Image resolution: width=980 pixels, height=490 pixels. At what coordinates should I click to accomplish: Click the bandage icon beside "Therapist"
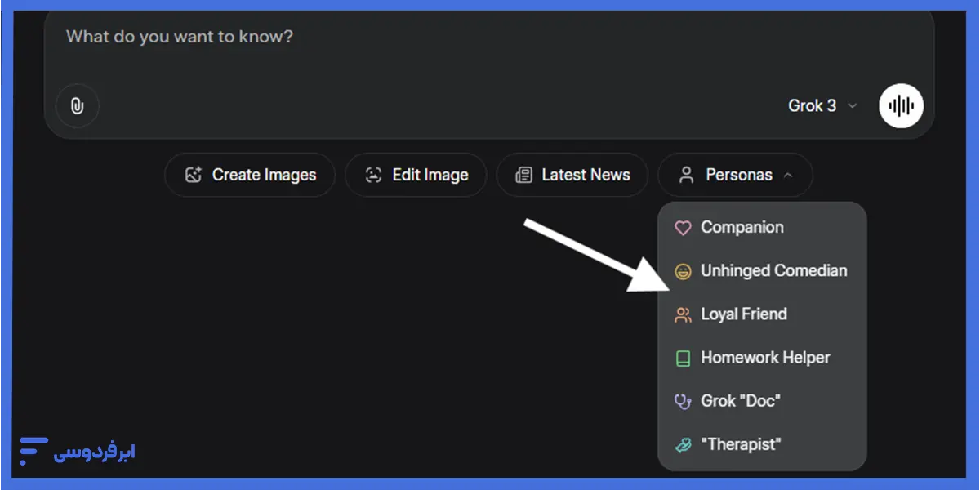[x=683, y=444]
